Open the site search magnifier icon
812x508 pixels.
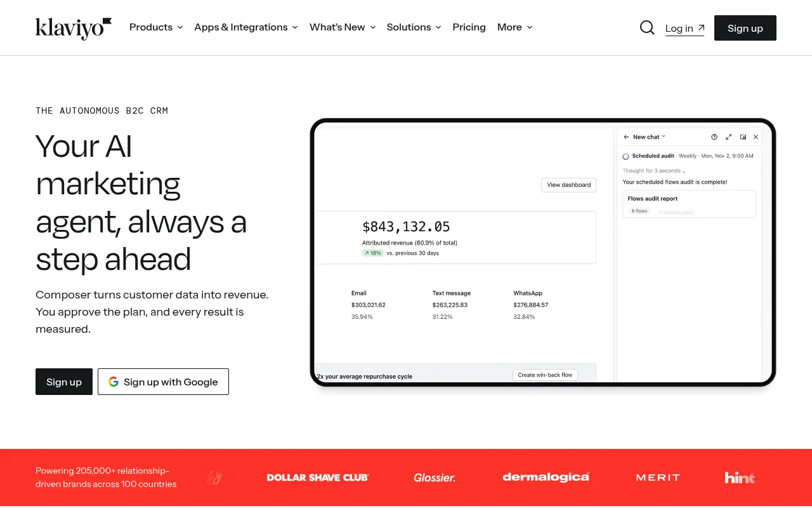(x=647, y=28)
